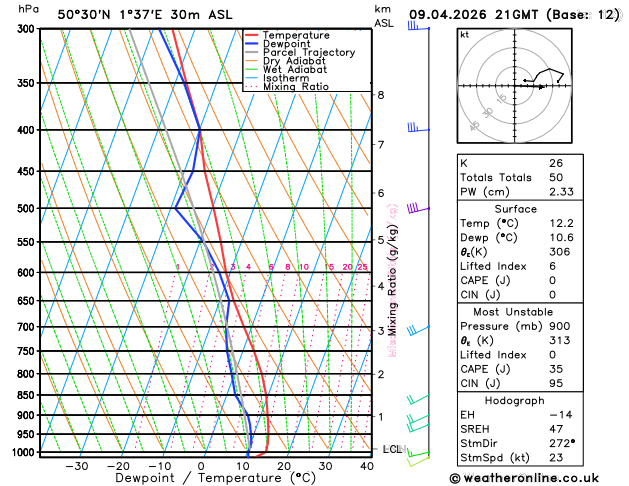629x486 pixels.
Task: Click the Most Unstable CAPE value 35
Action: coord(556,369)
